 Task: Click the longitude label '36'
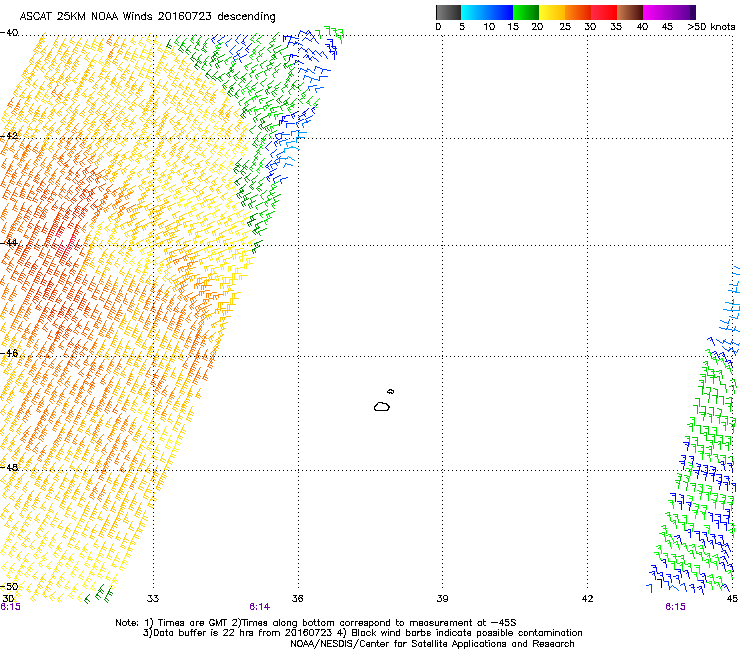pyautogui.click(x=297, y=599)
